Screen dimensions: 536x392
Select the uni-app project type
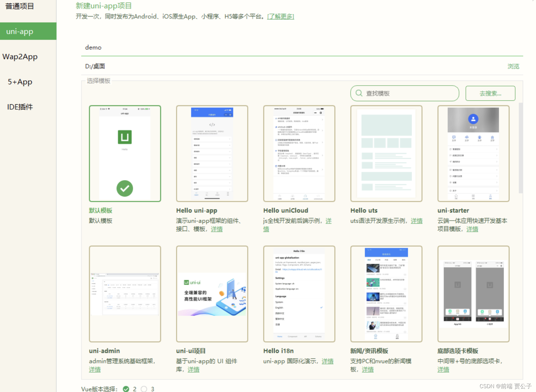[28, 31]
